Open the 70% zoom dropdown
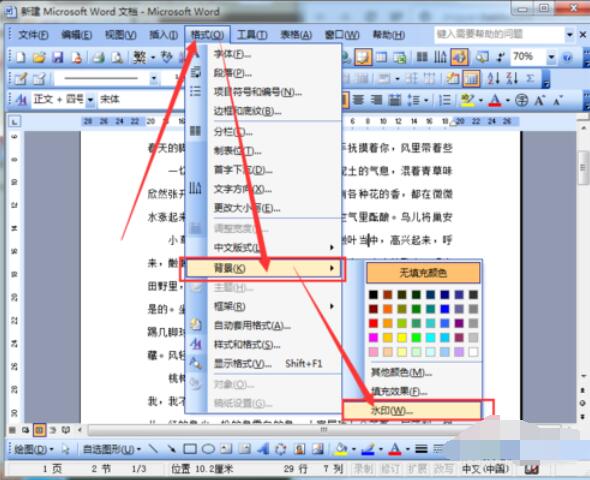This screenshot has width=590, height=480. [x=551, y=57]
